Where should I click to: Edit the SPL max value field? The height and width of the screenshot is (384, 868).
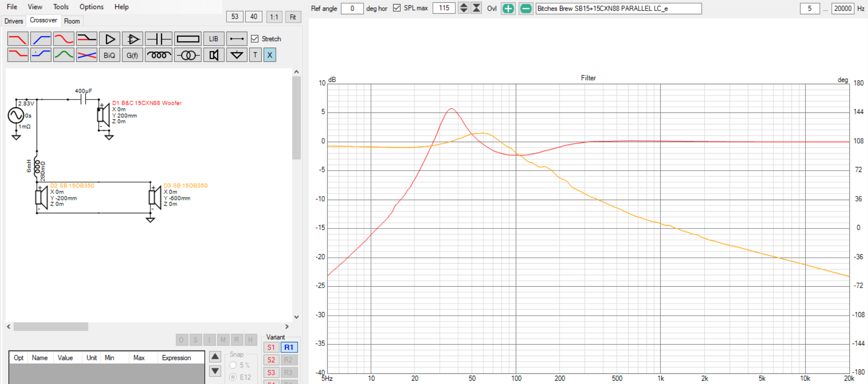coord(444,8)
